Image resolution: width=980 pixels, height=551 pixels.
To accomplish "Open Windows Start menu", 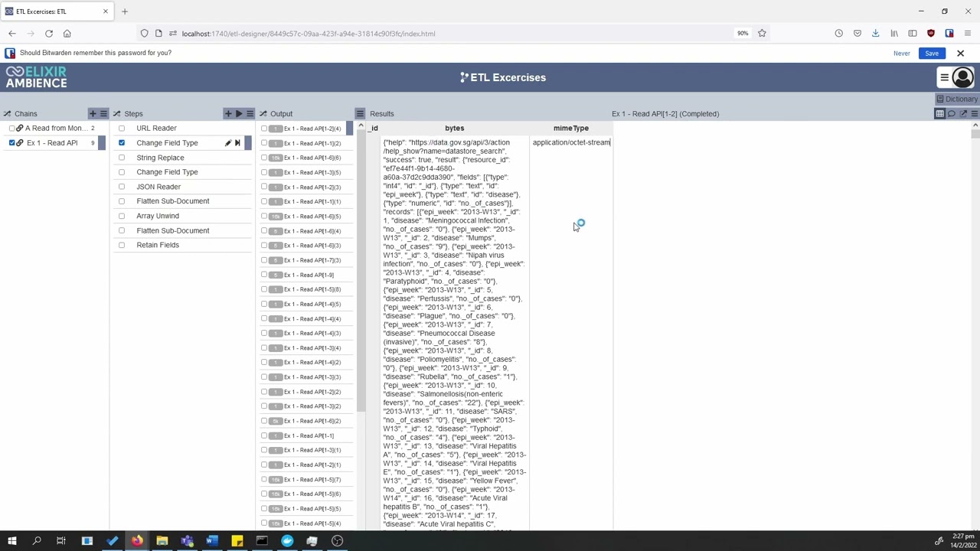I will coord(11,541).
